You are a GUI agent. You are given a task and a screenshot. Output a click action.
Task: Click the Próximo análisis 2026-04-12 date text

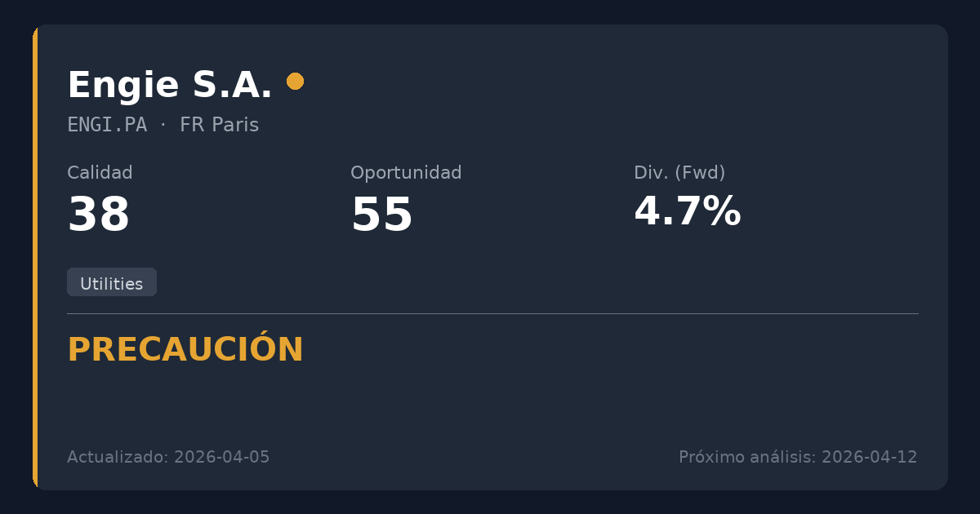point(797,457)
